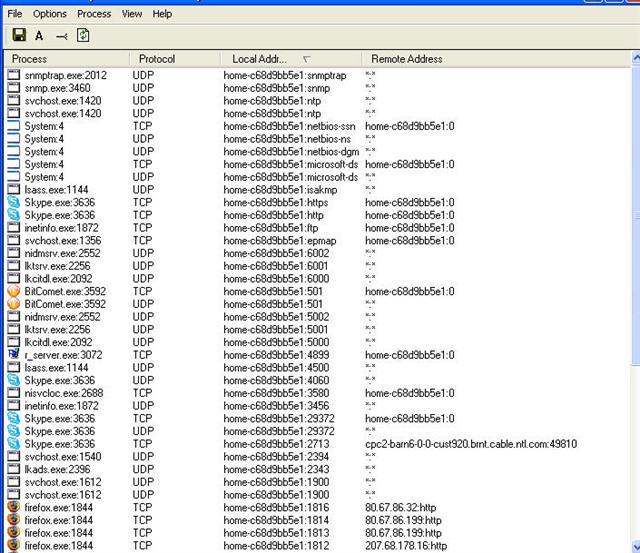The image size is (640, 553).
Task: Click icon beside svchost.exe:1356 epmap row
Action: point(13,240)
